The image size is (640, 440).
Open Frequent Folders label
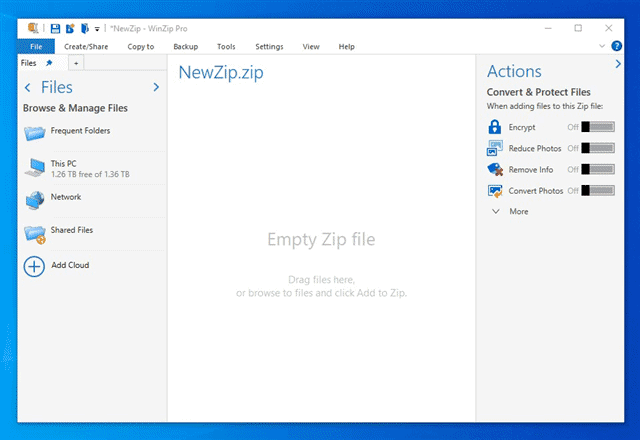coord(80,131)
